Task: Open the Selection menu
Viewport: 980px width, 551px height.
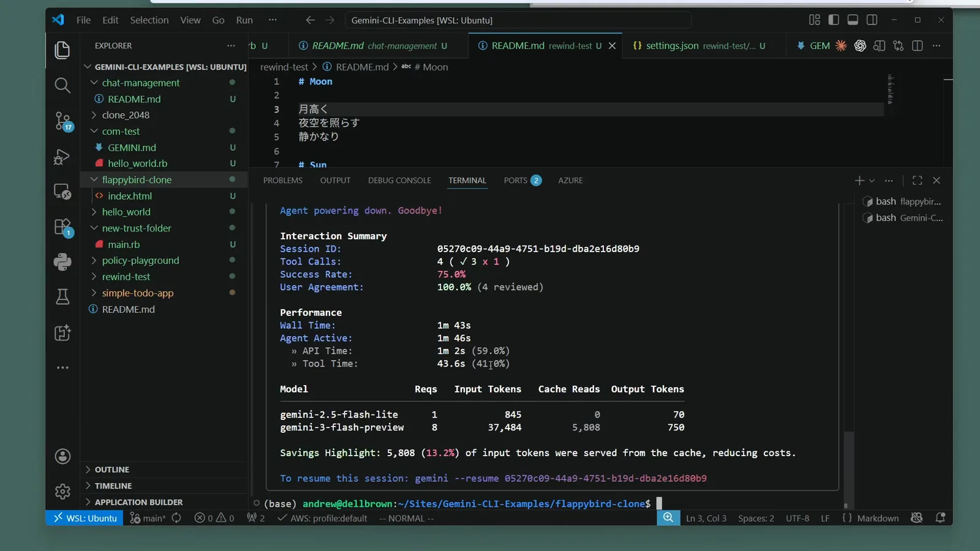Action: [x=149, y=20]
